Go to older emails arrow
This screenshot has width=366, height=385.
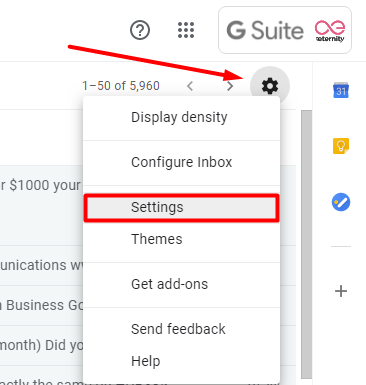(230, 86)
